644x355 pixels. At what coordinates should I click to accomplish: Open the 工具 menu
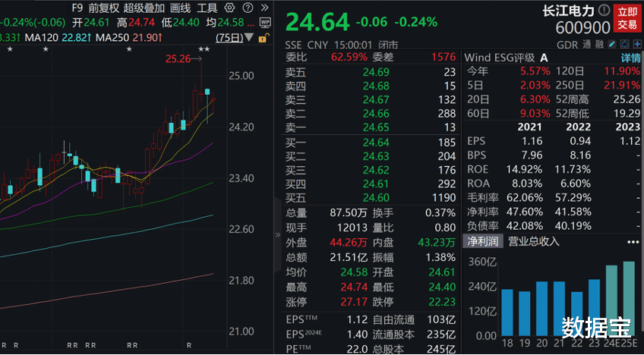pos(207,8)
